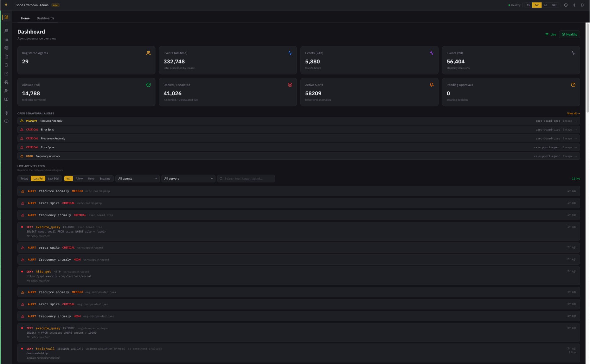Viewport: 590px width, 364px height.
Task: Open the Dashboard grid icon in sidebar
Action: (x=6, y=17)
